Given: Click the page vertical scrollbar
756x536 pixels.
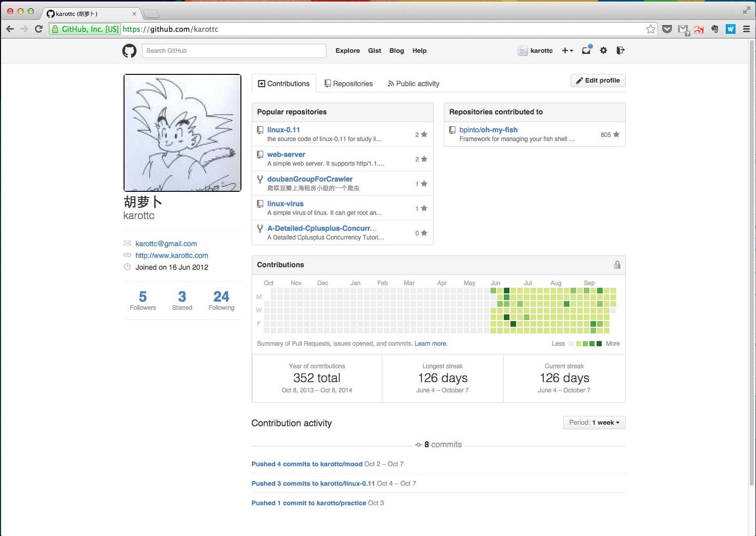Looking at the screenshot, I should coord(752,262).
